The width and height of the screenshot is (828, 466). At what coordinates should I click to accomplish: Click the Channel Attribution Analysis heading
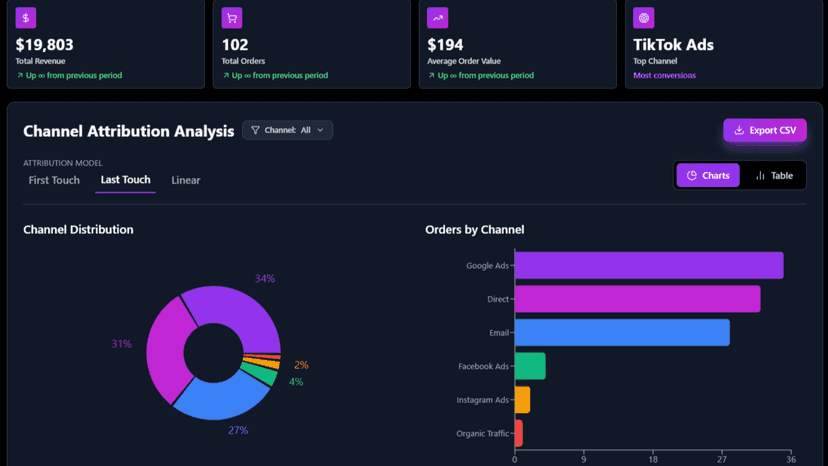click(x=128, y=131)
